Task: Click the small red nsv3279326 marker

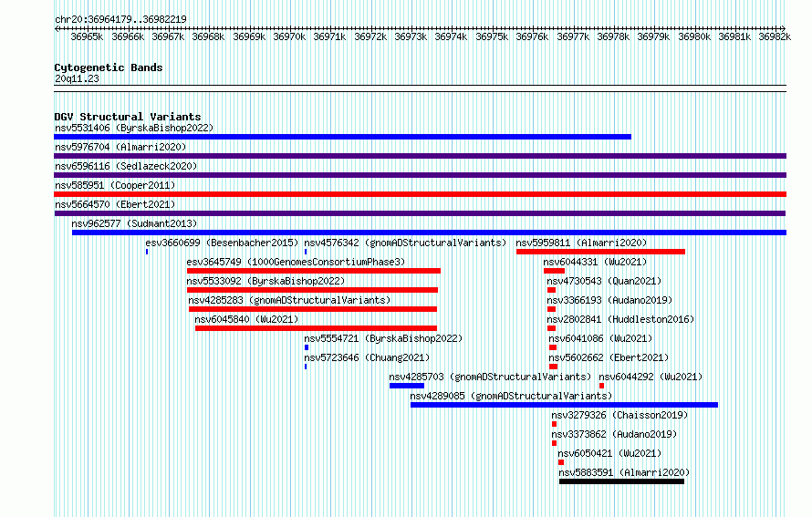Action: coord(554,424)
